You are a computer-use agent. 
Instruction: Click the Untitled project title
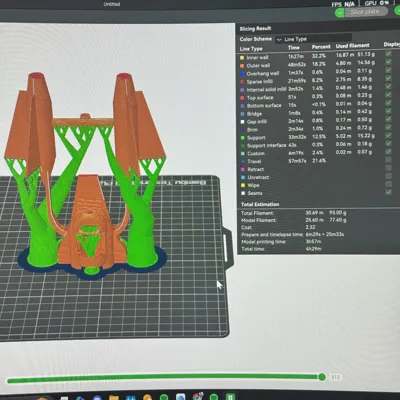click(x=112, y=4)
